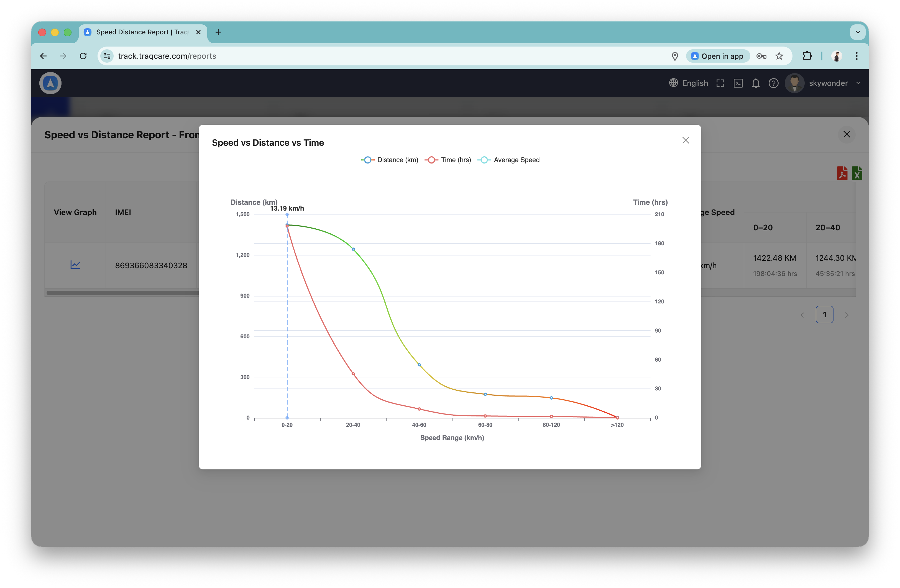Open the command console icon

(738, 83)
